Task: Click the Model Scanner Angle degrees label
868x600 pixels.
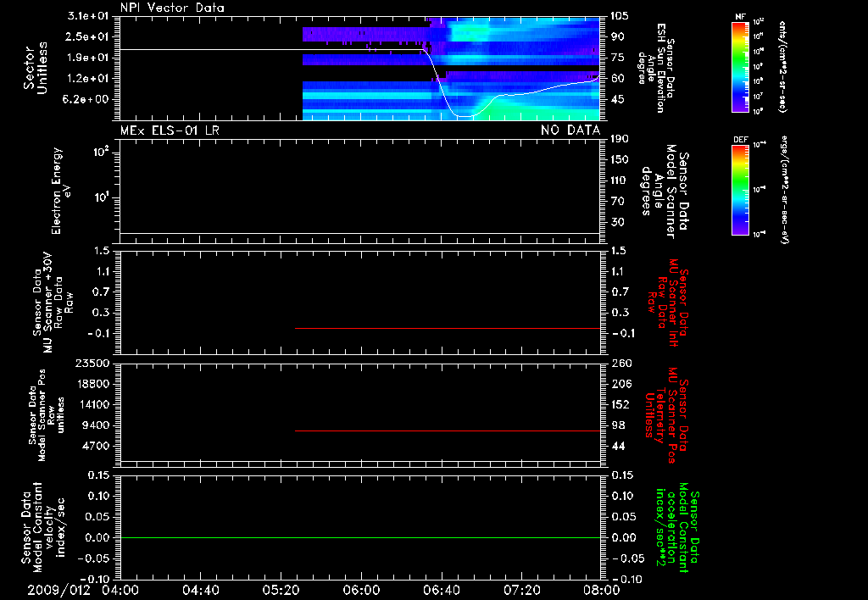Action: pos(665,192)
